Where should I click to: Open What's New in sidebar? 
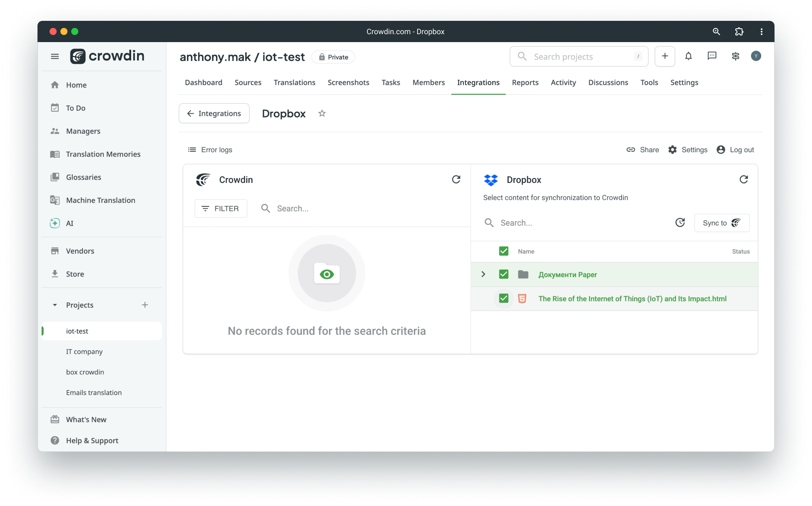pos(102,419)
